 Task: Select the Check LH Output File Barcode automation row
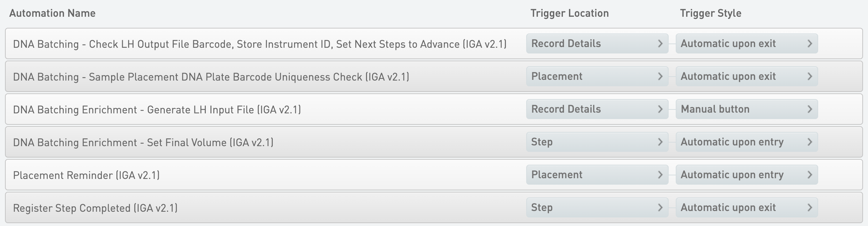(x=259, y=44)
